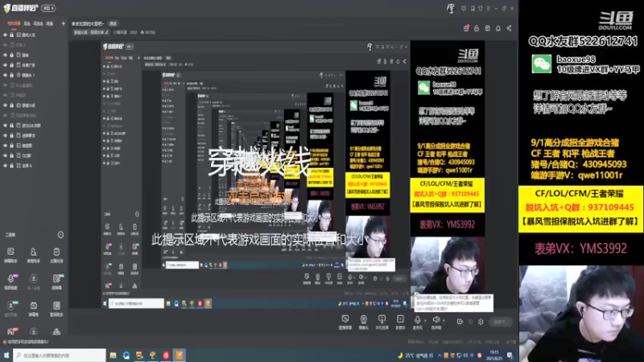The image size is (644, 362).
Task: Hide the 全屏6 source using its eye icon
Action: (x=6, y=166)
